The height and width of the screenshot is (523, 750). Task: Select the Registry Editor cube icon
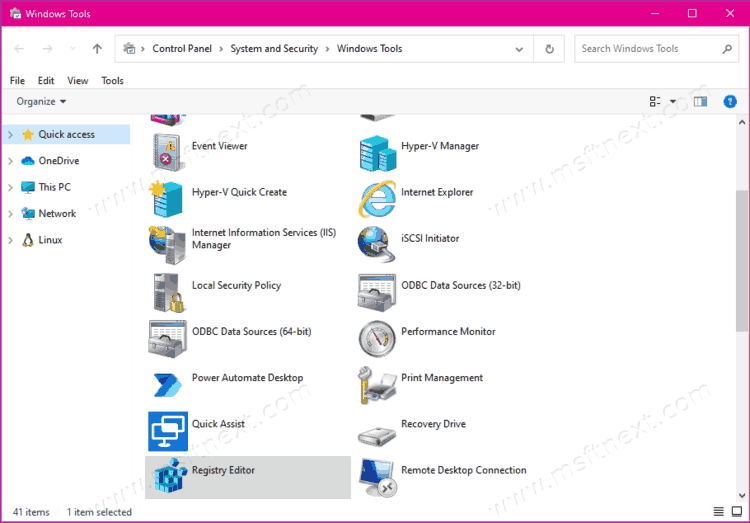170,475
